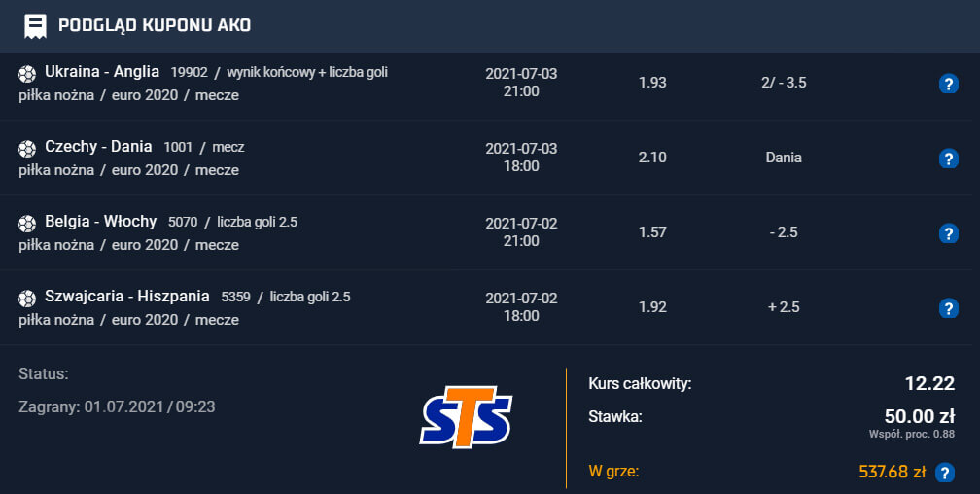Open help icon for Ukraina - Anglia bet
Viewport: 980px width, 494px height.
(948, 84)
